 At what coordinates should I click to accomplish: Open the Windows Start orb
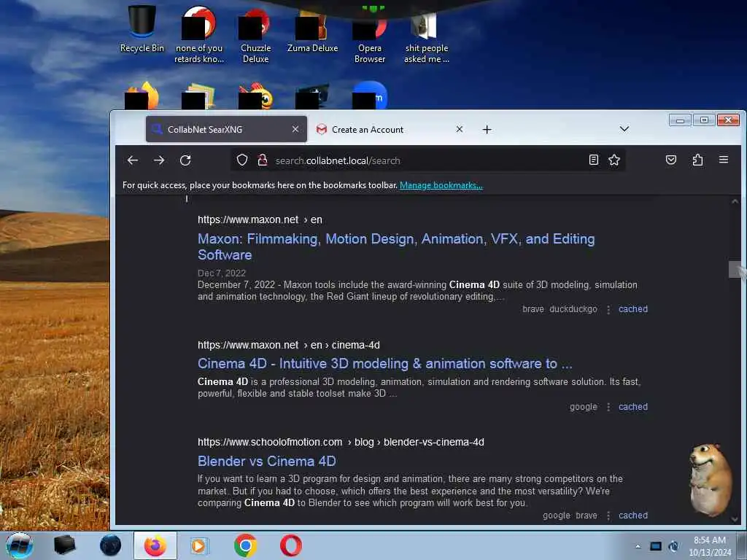(19, 545)
